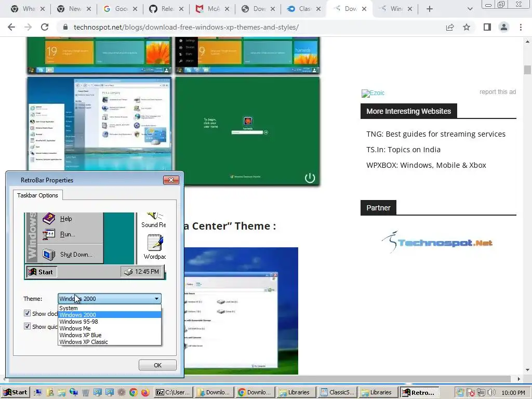Switch to the 7-Zip C:\User... taskbar button

[x=173, y=393]
